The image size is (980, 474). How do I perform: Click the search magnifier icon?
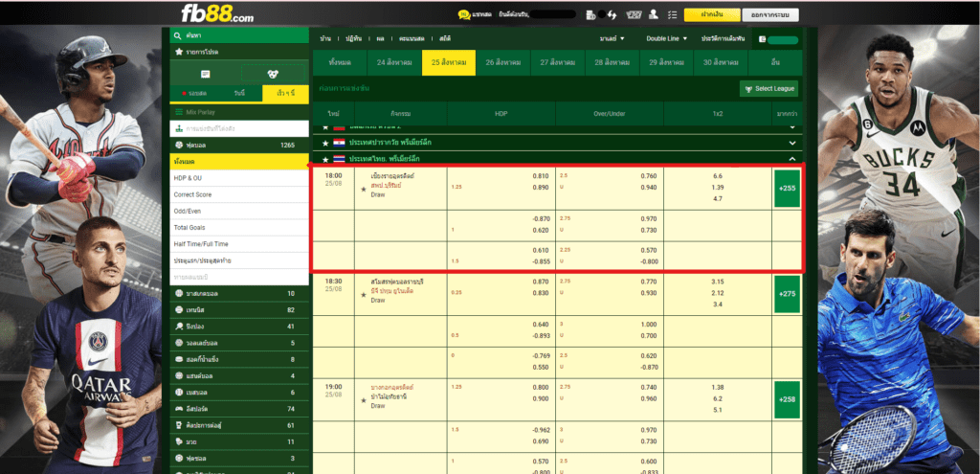[x=178, y=36]
